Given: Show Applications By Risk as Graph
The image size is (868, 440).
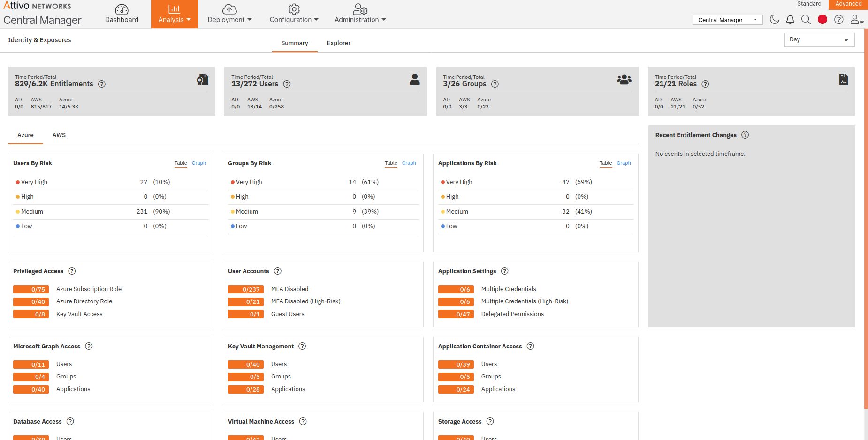Looking at the screenshot, I should click(x=624, y=163).
